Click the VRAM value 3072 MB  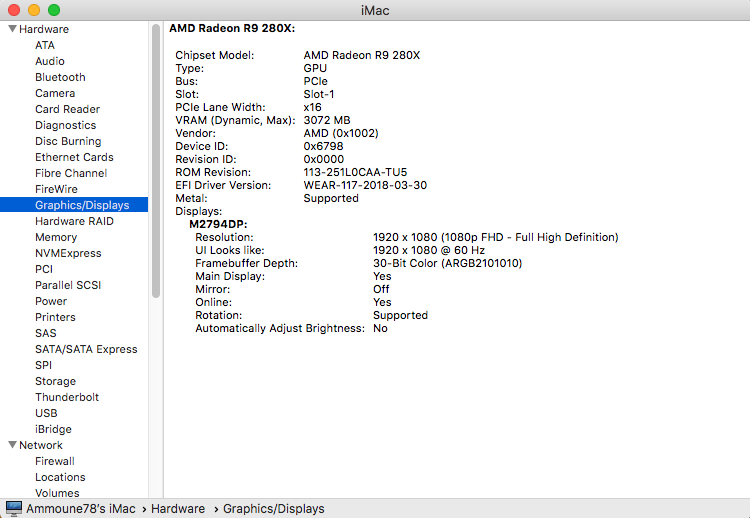pyautogui.click(x=327, y=120)
